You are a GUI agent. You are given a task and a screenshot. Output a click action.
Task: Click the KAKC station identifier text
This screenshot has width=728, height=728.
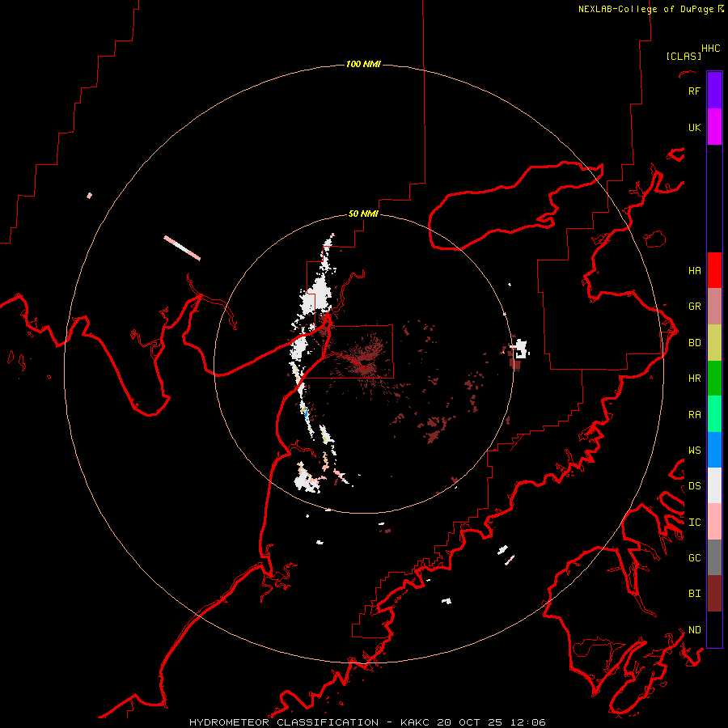(415, 722)
